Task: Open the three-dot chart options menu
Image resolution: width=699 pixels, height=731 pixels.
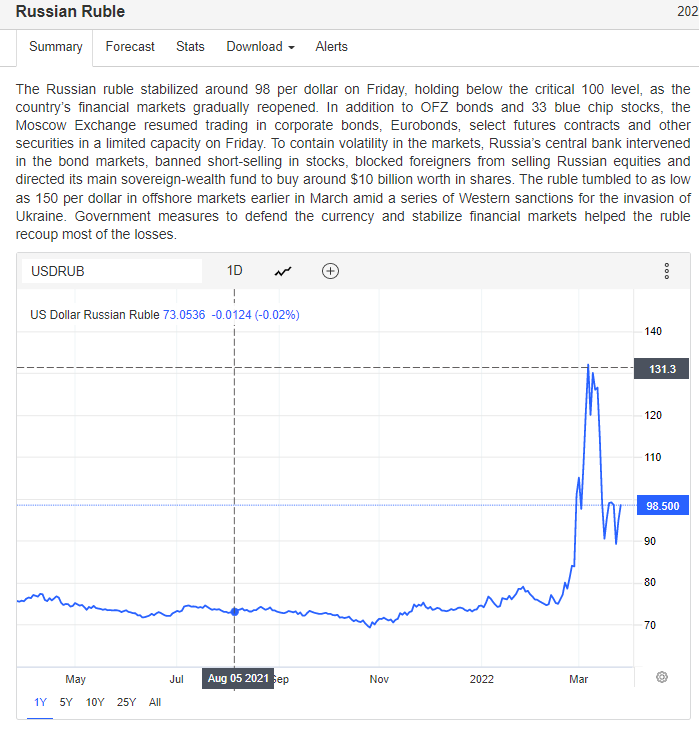Action: [x=666, y=271]
